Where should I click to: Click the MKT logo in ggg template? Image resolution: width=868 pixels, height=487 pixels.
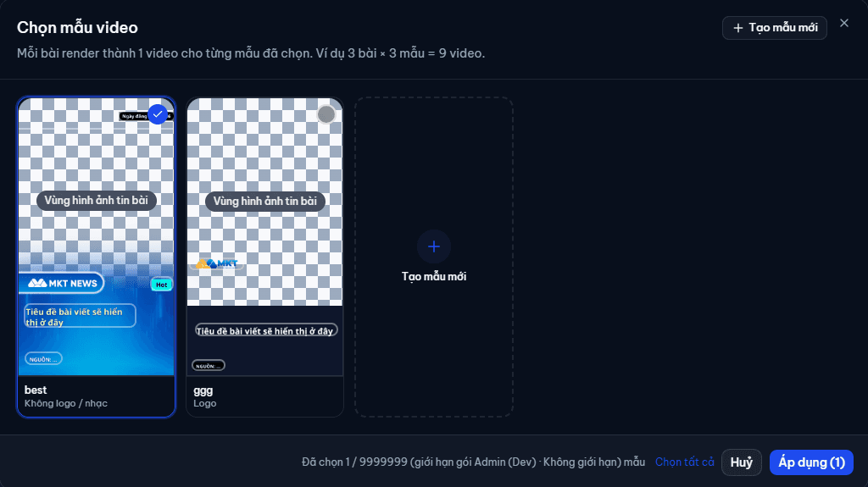[216, 264]
